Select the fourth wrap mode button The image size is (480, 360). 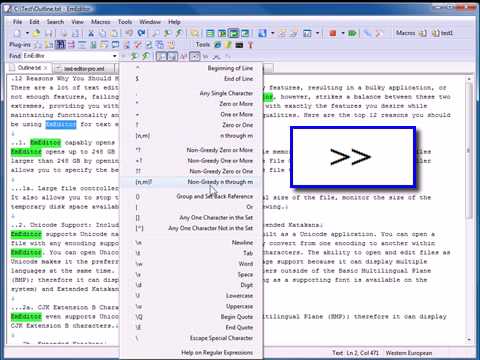[x=245, y=33]
